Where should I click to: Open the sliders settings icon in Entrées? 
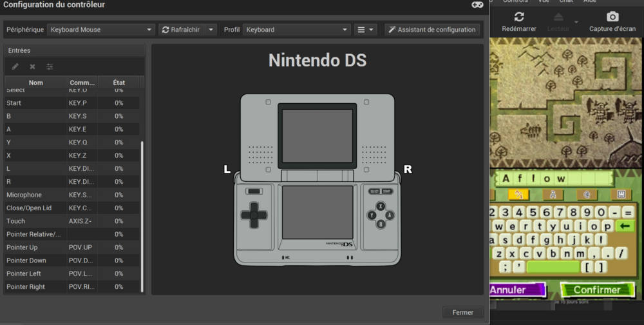pyautogui.click(x=50, y=66)
